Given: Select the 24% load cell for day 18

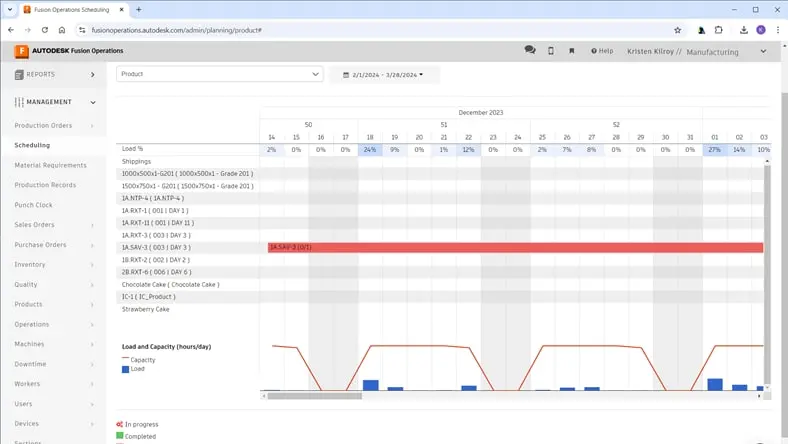Looking at the screenshot, I should (370, 149).
